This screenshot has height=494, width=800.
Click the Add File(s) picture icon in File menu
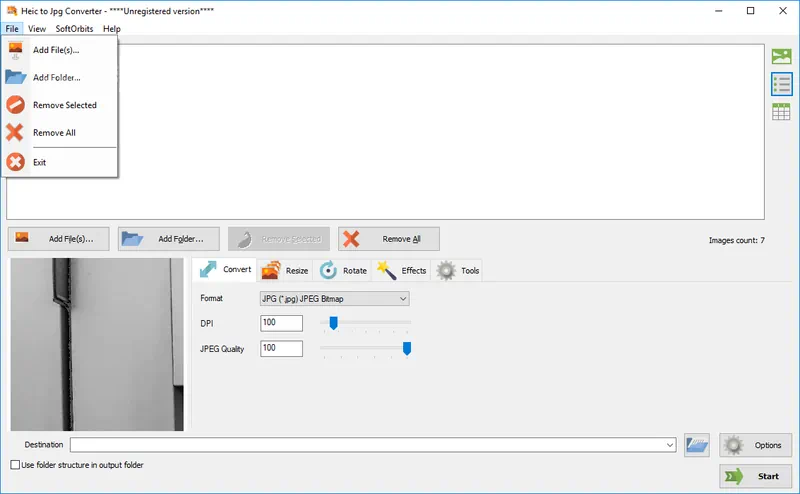15,50
